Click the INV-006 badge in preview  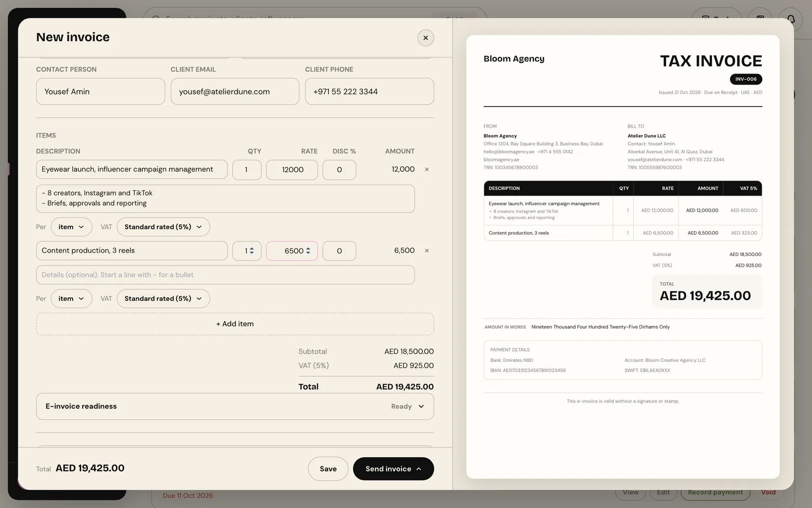(746, 79)
